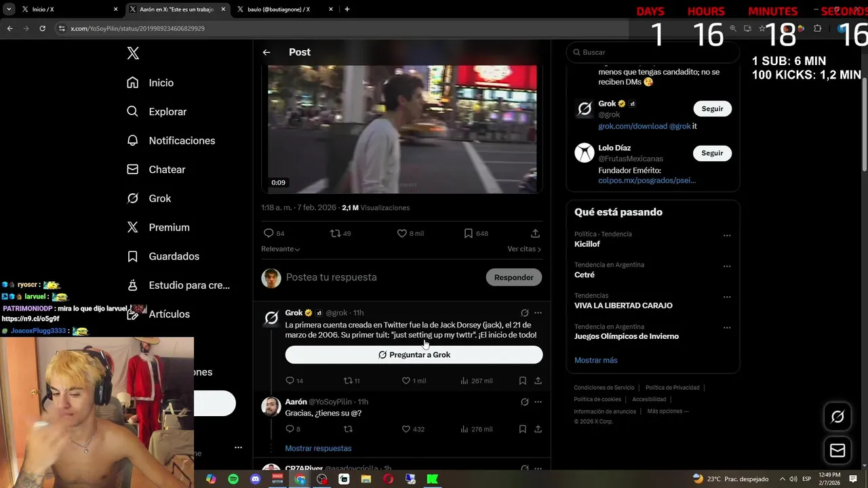Screen dimensions: 868x488
Task: Open options for Juegos Olímpicos de Invierno trend
Action: 727,328
